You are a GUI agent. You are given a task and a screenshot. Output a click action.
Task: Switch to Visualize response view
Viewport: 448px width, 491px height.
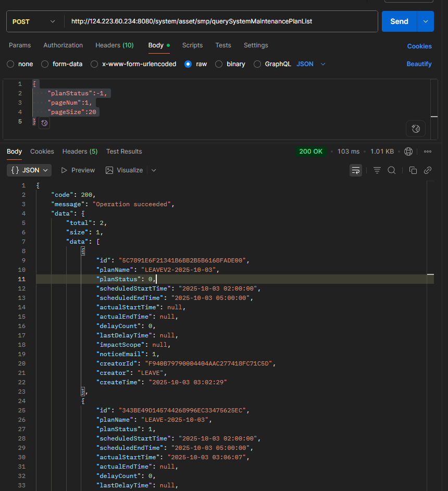tap(124, 170)
